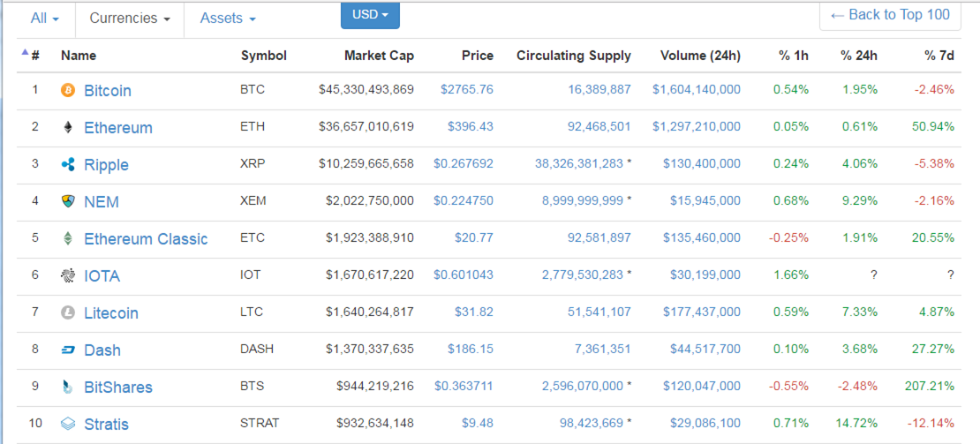Image resolution: width=980 pixels, height=444 pixels.
Task: Open the Ethereum link
Action: (118, 127)
